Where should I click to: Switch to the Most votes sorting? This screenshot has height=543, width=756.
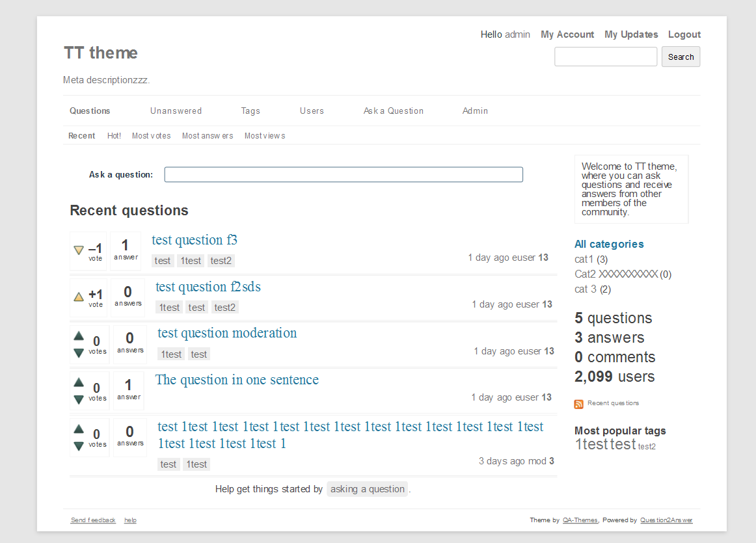click(151, 136)
